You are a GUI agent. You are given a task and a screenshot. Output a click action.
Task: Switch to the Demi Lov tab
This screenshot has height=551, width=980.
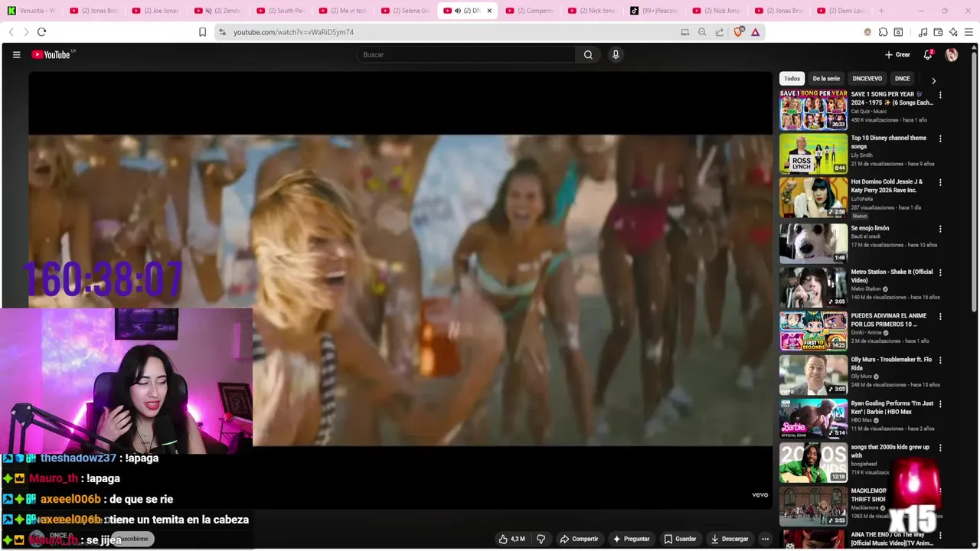tap(842, 11)
